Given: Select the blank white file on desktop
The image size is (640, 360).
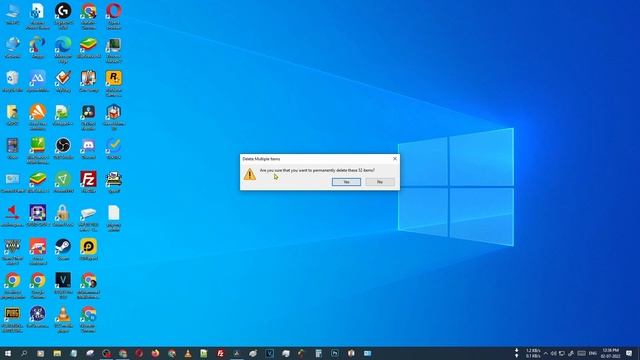Looking at the screenshot, I should point(113,218).
